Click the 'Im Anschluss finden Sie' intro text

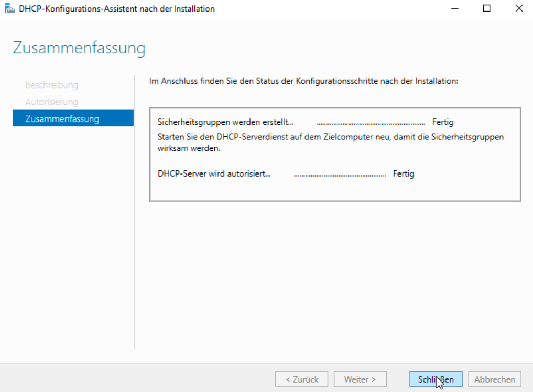click(304, 81)
